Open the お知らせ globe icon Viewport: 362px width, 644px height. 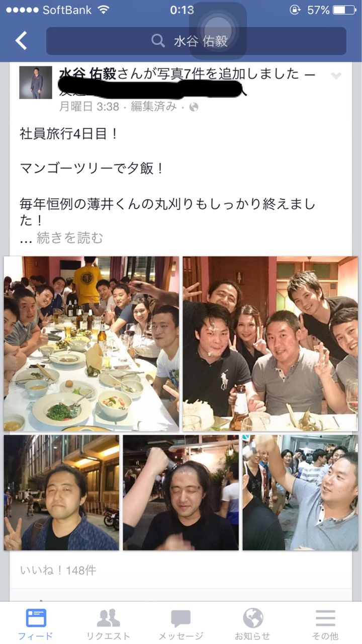[x=253, y=618]
